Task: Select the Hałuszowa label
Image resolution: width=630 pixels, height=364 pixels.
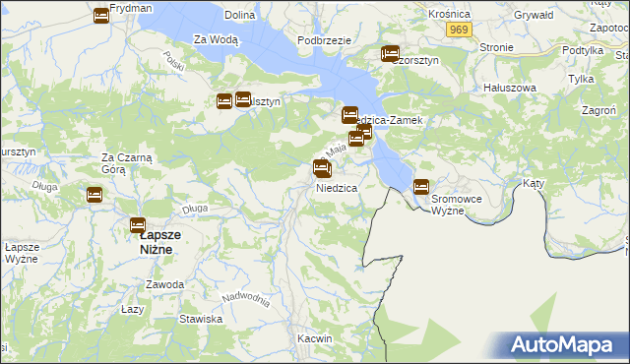Action: tap(510, 88)
